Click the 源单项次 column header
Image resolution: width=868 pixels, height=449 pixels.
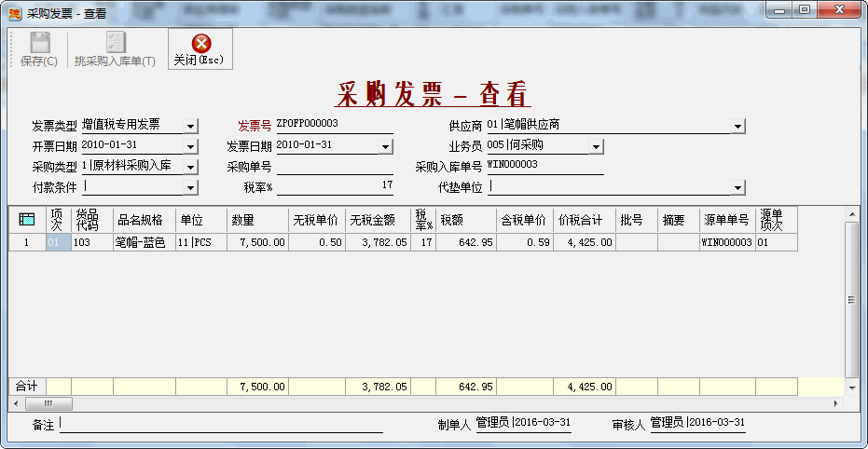point(777,220)
